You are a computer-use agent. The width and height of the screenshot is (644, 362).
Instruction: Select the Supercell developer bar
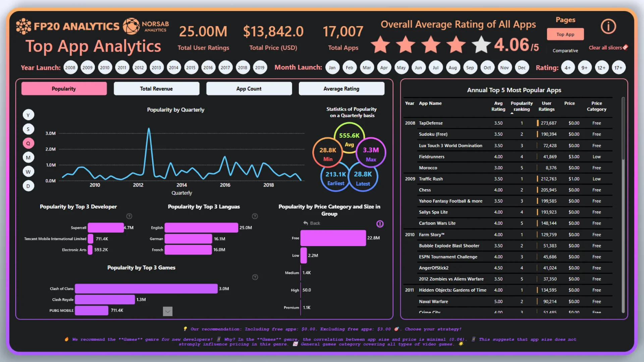(x=106, y=228)
